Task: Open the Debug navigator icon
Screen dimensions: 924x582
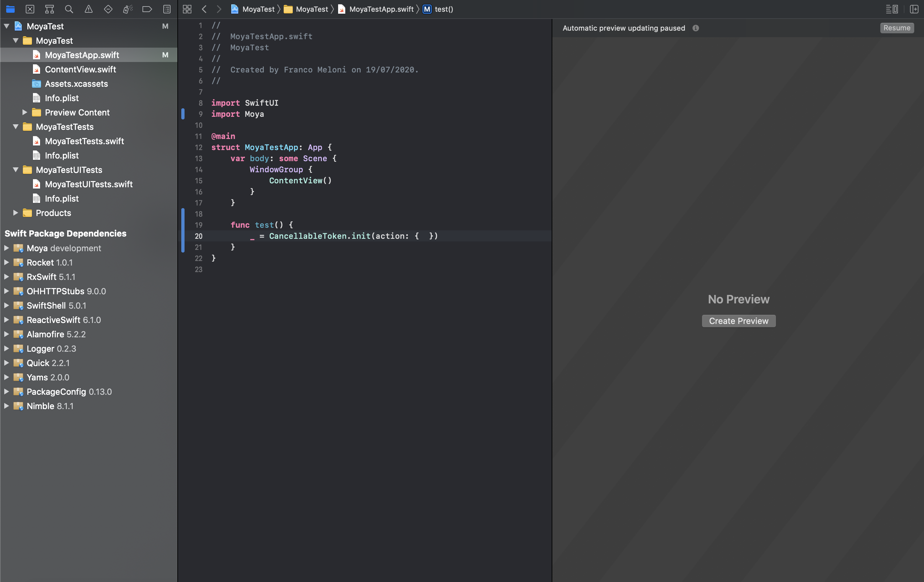Action: click(x=128, y=9)
